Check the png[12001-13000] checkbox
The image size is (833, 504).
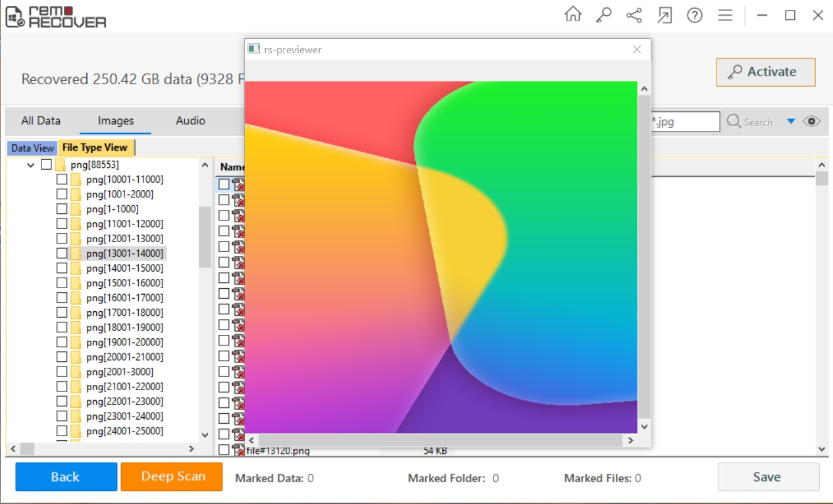[62, 239]
